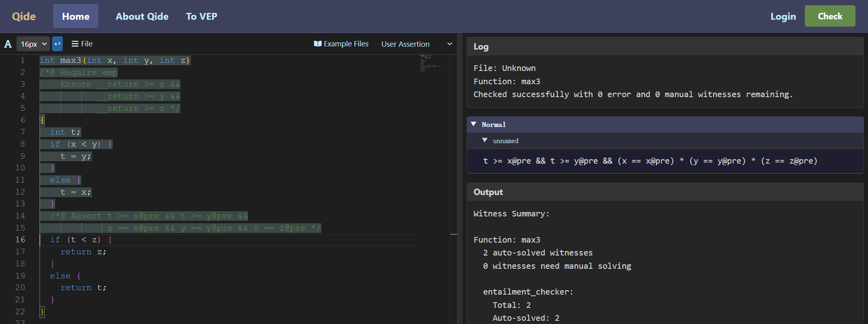Collapse the Normal section triangle
The height and width of the screenshot is (324, 868).
[x=473, y=124]
